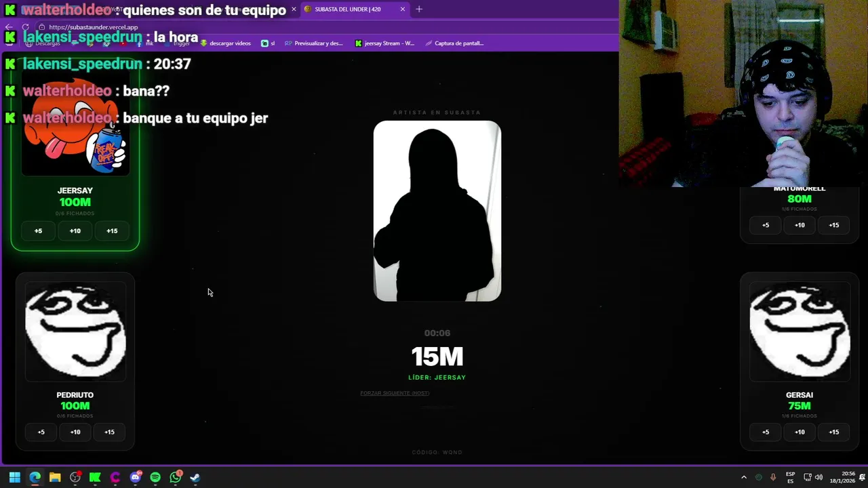Click Gersai's 75M budget
This screenshot has height=488, width=868.
click(800, 406)
